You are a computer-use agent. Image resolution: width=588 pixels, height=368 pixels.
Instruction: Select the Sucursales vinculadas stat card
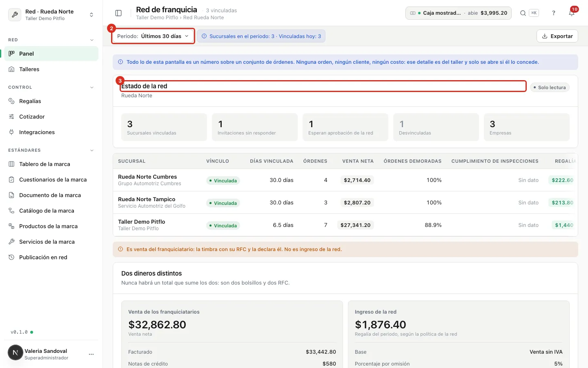pos(164,127)
